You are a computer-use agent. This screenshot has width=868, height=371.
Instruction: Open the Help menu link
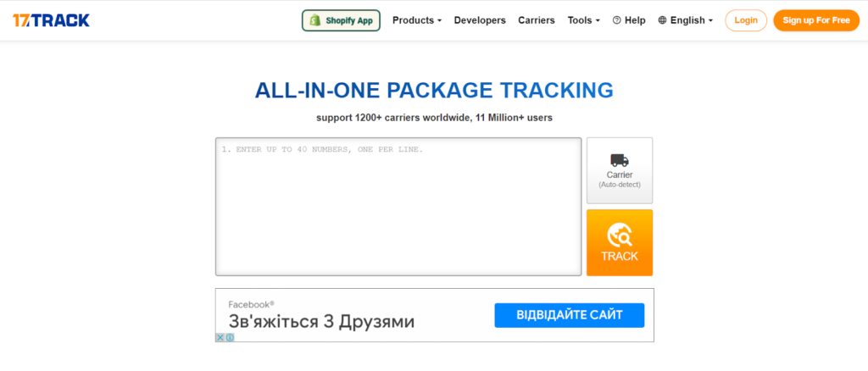pos(629,20)
